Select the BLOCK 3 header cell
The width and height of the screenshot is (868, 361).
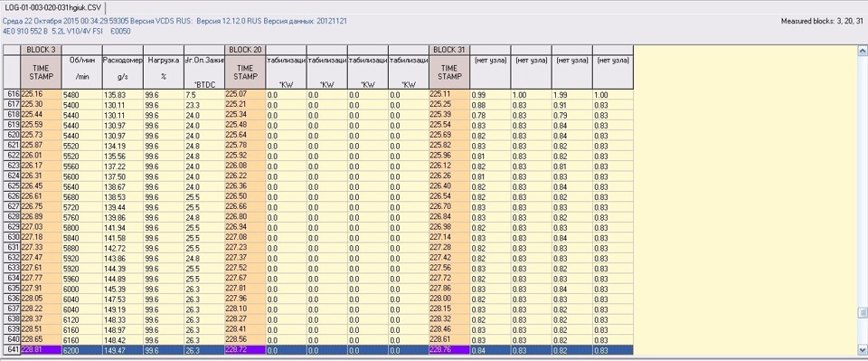pos(41,50)
